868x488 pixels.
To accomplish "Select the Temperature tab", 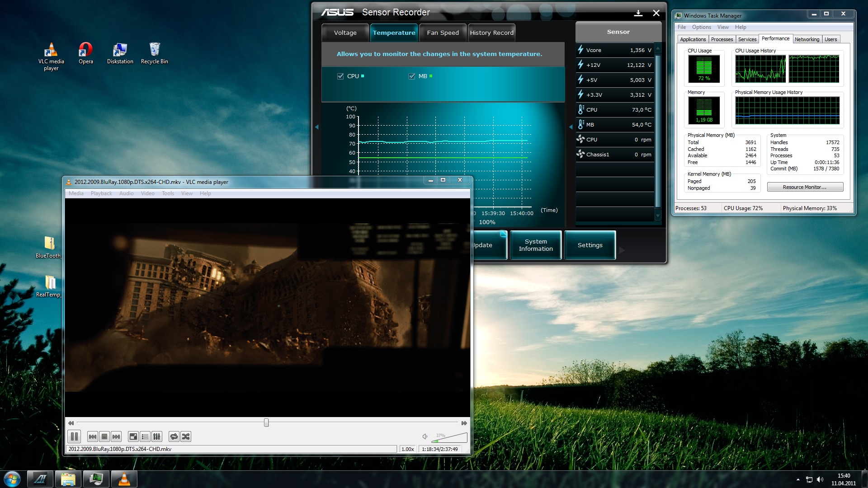I will [x=394, y=33].
